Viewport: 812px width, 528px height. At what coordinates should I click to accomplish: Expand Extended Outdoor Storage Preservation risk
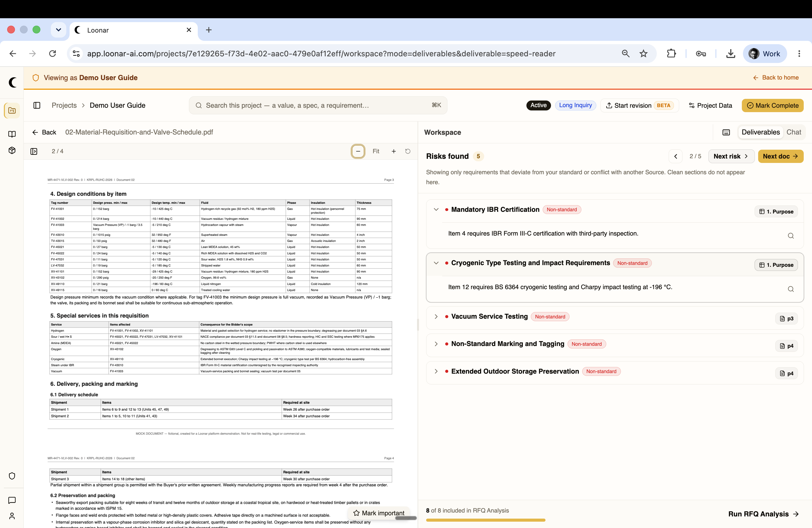click(436, 371)
